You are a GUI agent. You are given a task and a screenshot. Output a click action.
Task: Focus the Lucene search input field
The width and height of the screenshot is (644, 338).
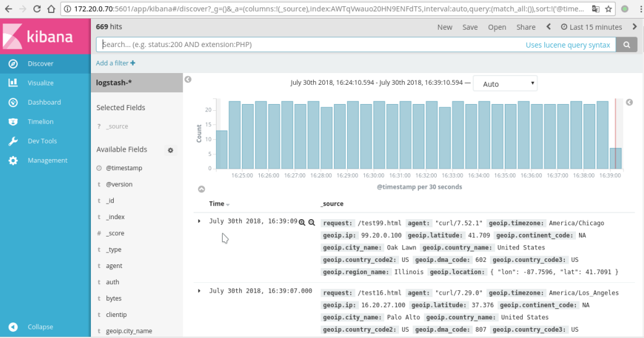click(309, 45)
